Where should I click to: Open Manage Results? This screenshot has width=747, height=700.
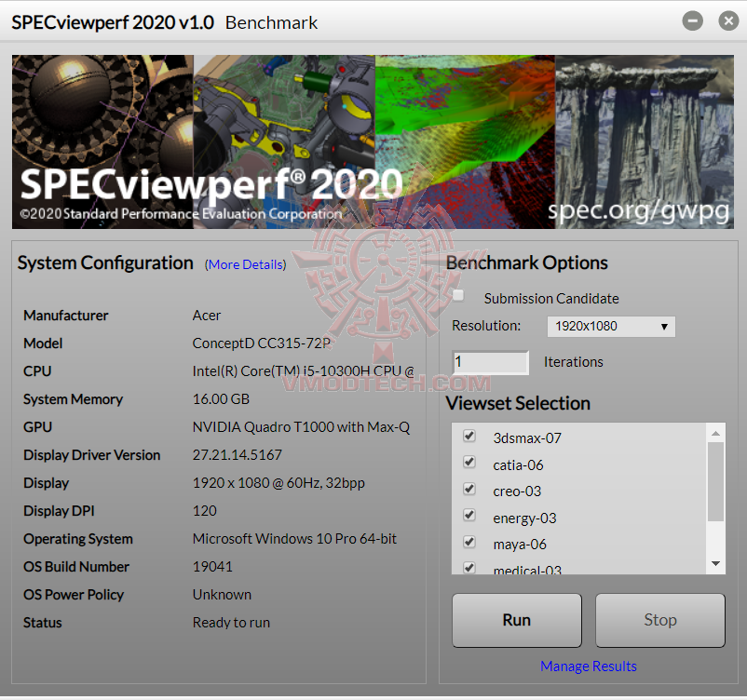588,666
